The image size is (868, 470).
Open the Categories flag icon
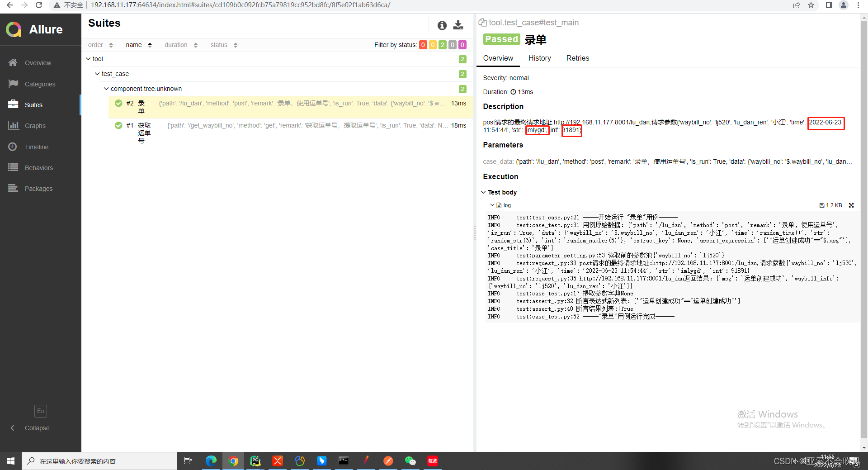pos(13,84)
